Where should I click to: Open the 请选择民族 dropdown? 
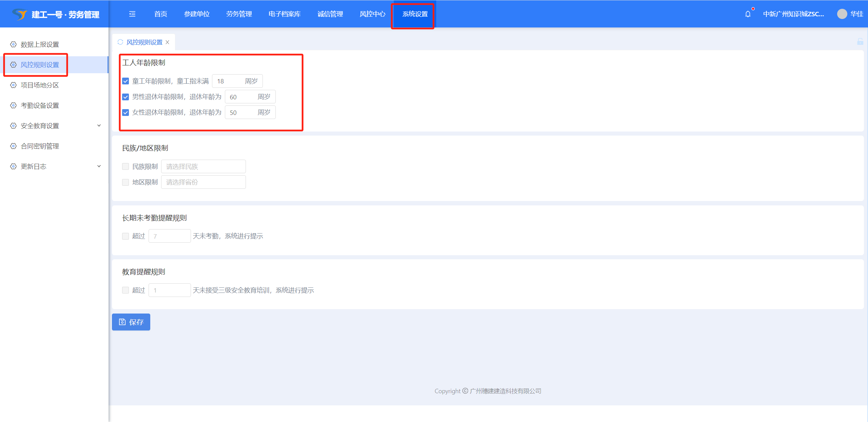point(203,166)
